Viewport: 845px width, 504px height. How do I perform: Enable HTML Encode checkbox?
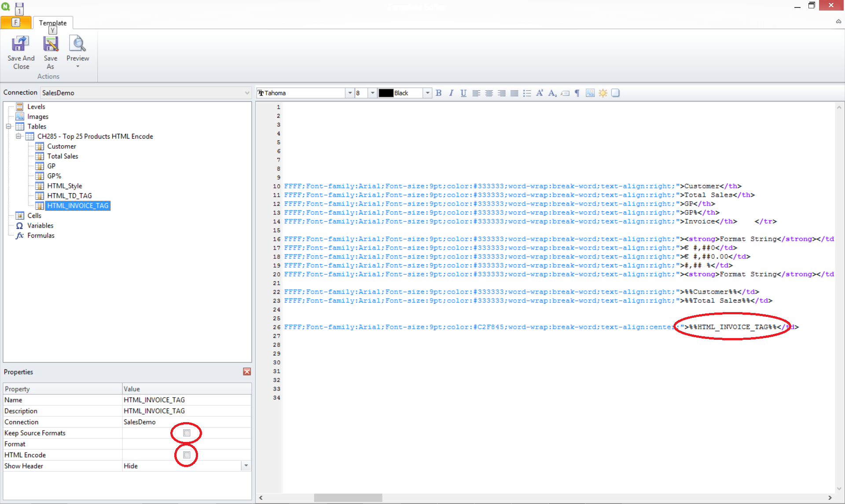(x=187, y=455)
